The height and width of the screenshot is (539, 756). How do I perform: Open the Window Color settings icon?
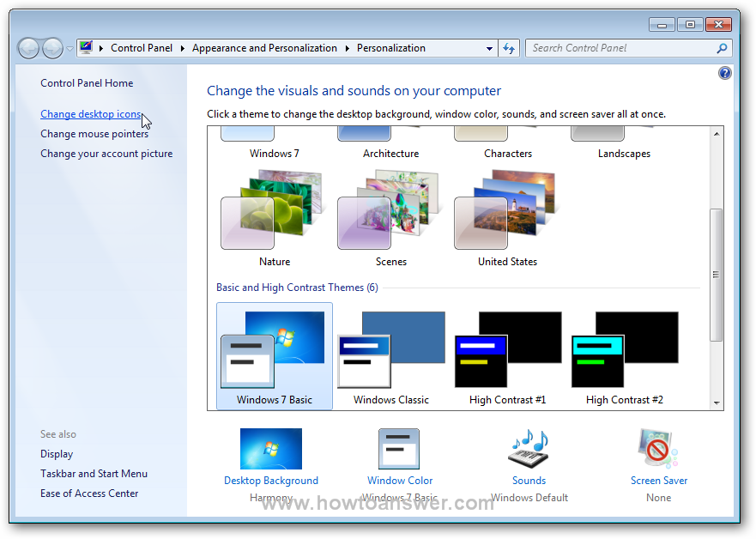400,449
